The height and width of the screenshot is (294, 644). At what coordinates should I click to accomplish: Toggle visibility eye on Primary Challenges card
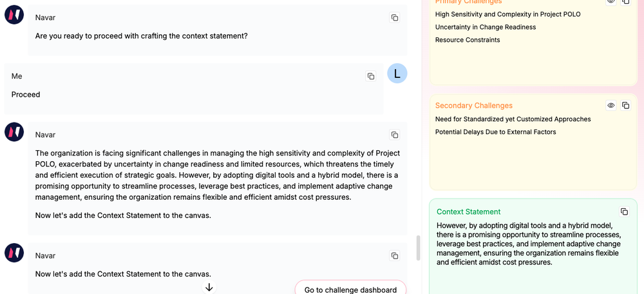tap(611, 2)
